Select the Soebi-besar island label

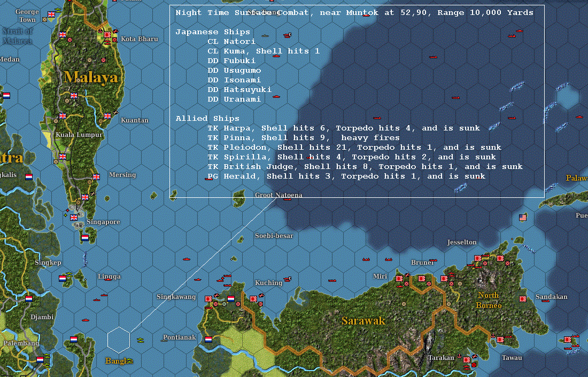pos(274,236)
